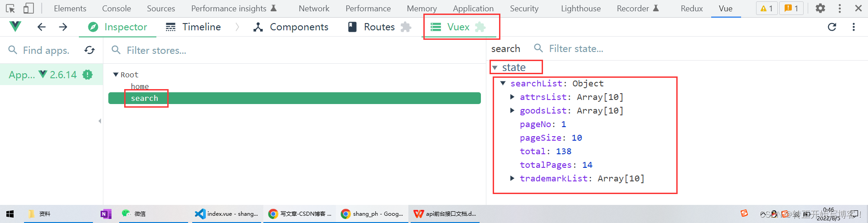Image resolution: width=868 pixels, height=223 pixels.
Task: Open the Routes inspector
Action: [x=379, y=27]
